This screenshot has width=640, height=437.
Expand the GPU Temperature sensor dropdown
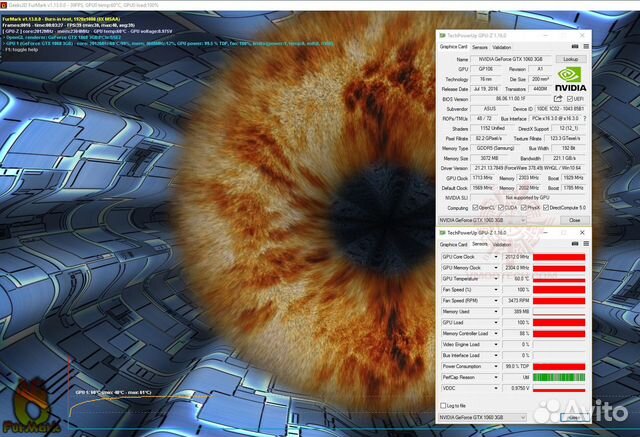click(x=496, y=279)
